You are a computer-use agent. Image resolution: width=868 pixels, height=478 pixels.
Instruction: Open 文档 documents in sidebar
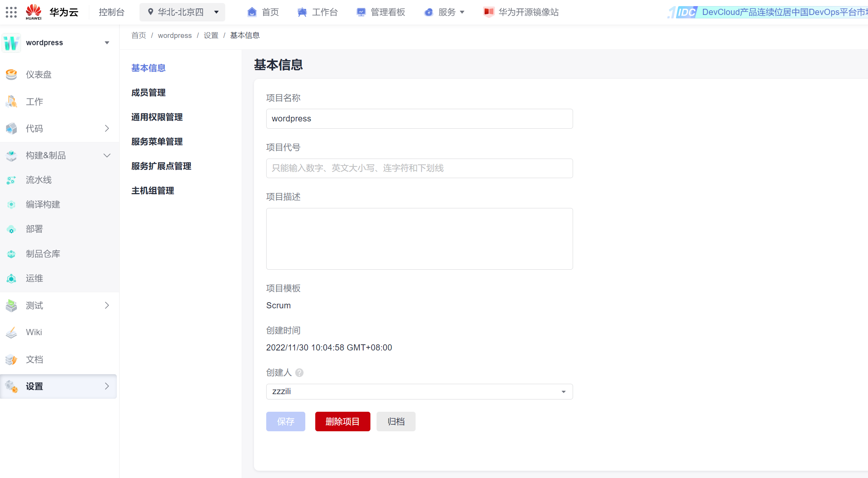point(34,359)
